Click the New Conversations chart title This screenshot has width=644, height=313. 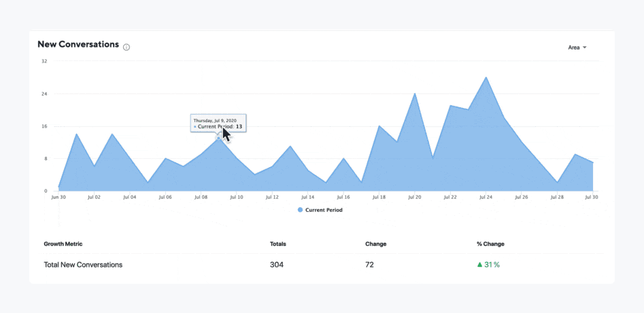[78, 44]
